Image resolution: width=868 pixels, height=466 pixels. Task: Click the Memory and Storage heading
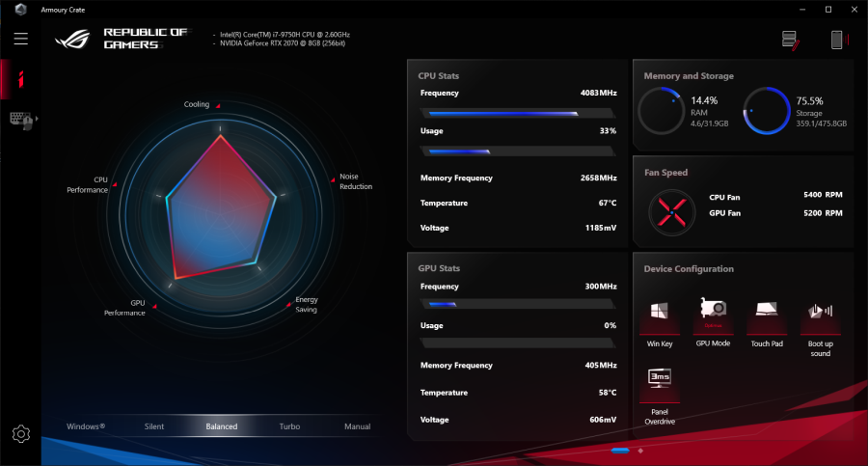pos(689,76)
